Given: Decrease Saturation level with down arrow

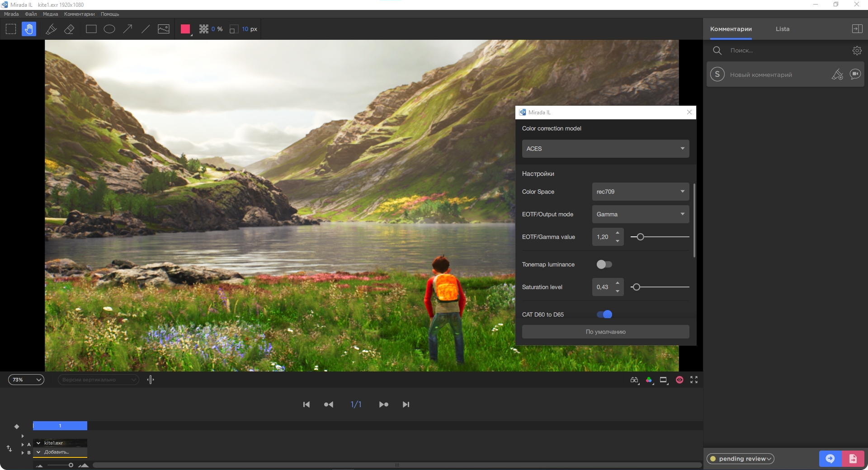Looking at the screenshot, I should [x=618, y=291].
